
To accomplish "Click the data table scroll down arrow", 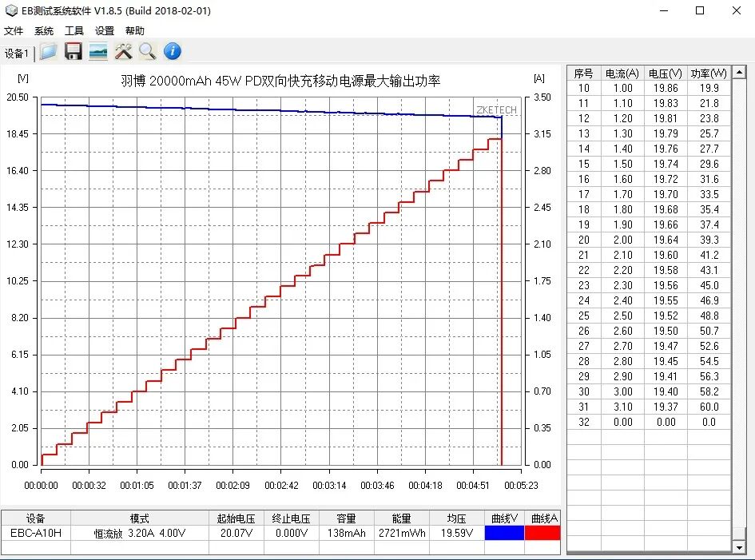I will 739,547.
